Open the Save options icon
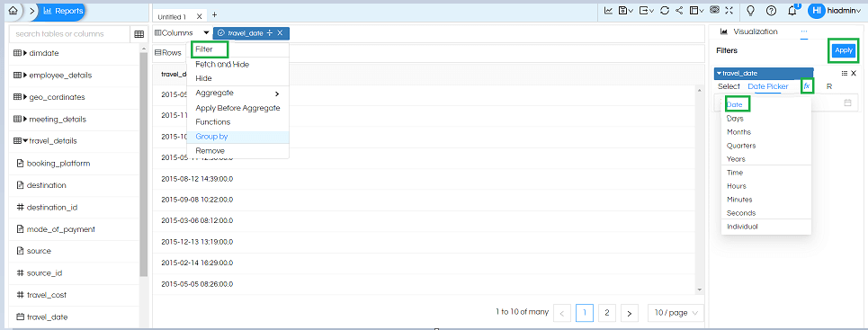The image size is (868, 330). tap(626, 10)
